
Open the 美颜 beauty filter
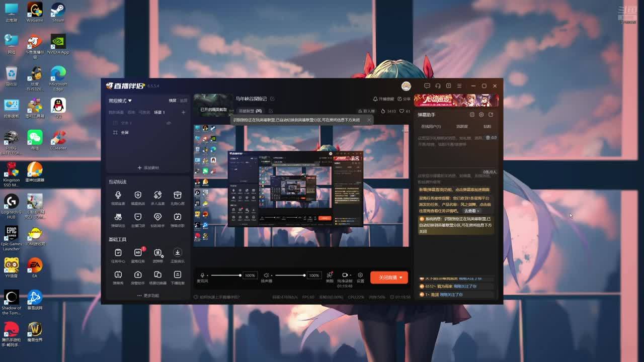click(x=330, y=277)
